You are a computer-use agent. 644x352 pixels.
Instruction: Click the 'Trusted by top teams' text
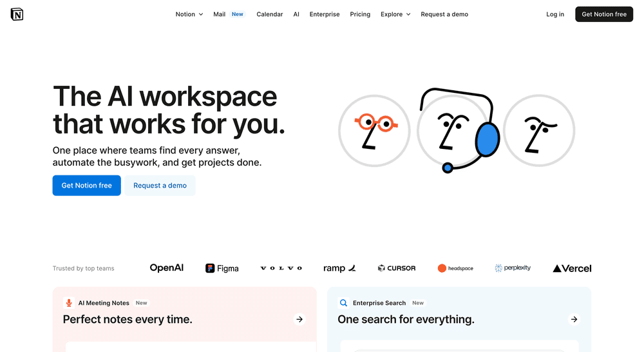point(83,269)
